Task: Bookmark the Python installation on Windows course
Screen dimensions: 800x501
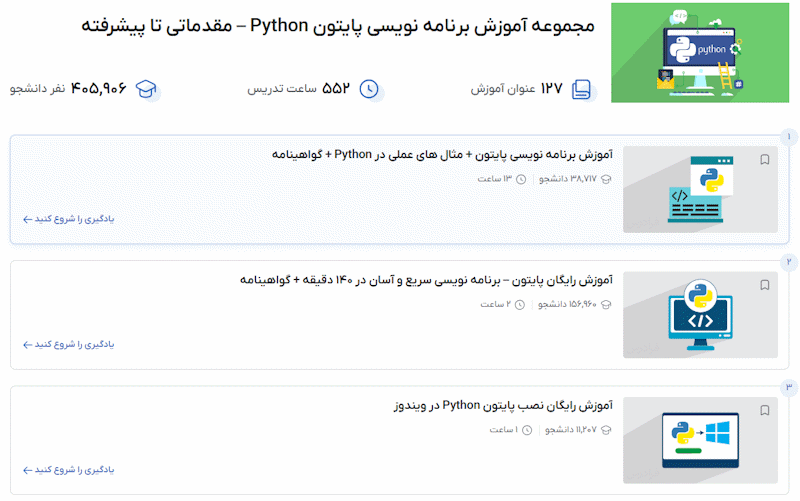Action: [764, 411]
